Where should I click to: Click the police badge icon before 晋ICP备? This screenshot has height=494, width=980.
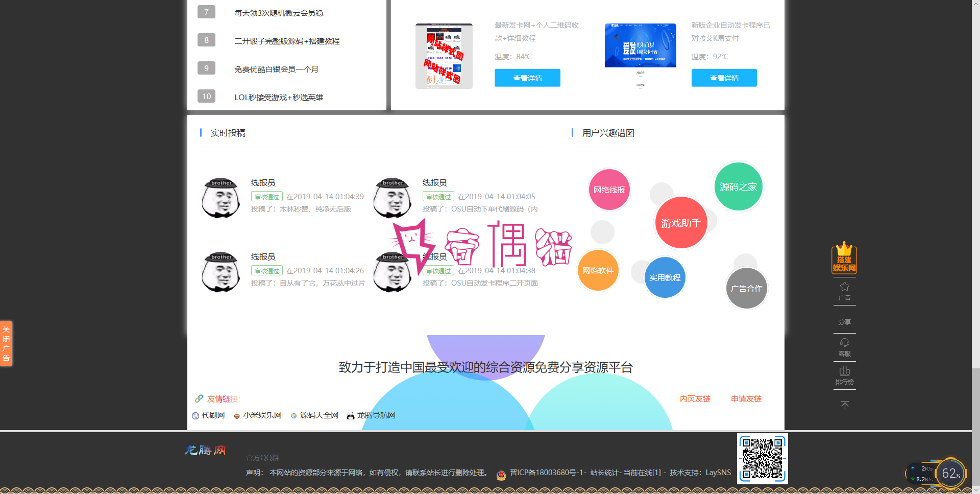[501, 475]
